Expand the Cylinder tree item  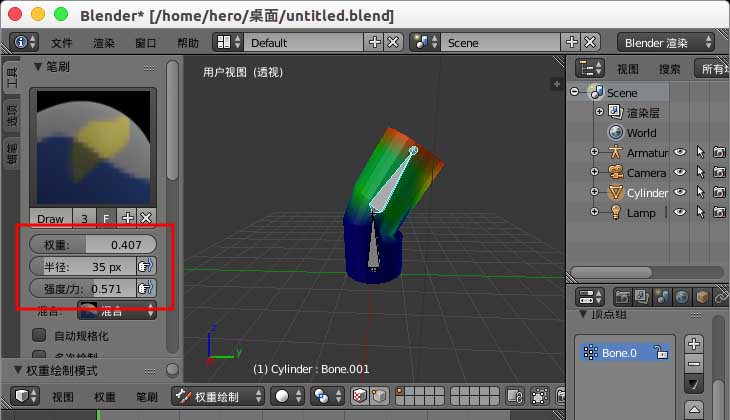pyautogui.click(x=594, y=192)
